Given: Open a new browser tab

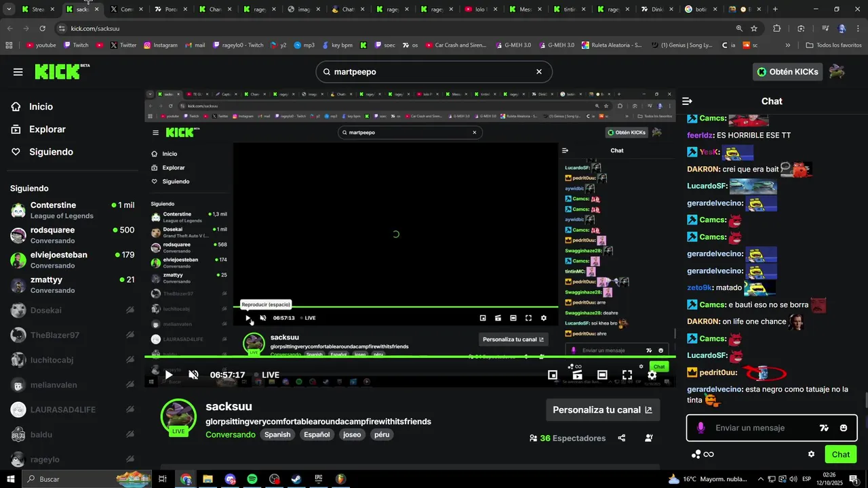Looking at the screenshot, I should (x=775, y=9).
